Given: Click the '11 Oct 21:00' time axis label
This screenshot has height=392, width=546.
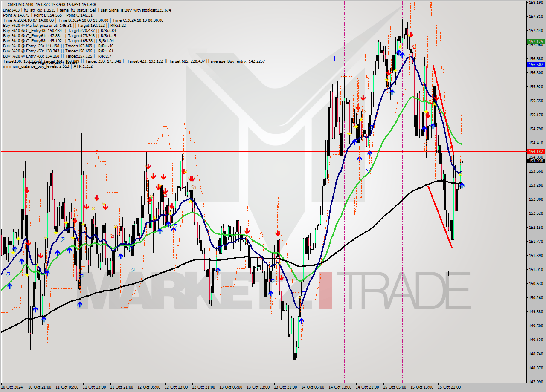Looking at the screenshot, I should (122, 387).
